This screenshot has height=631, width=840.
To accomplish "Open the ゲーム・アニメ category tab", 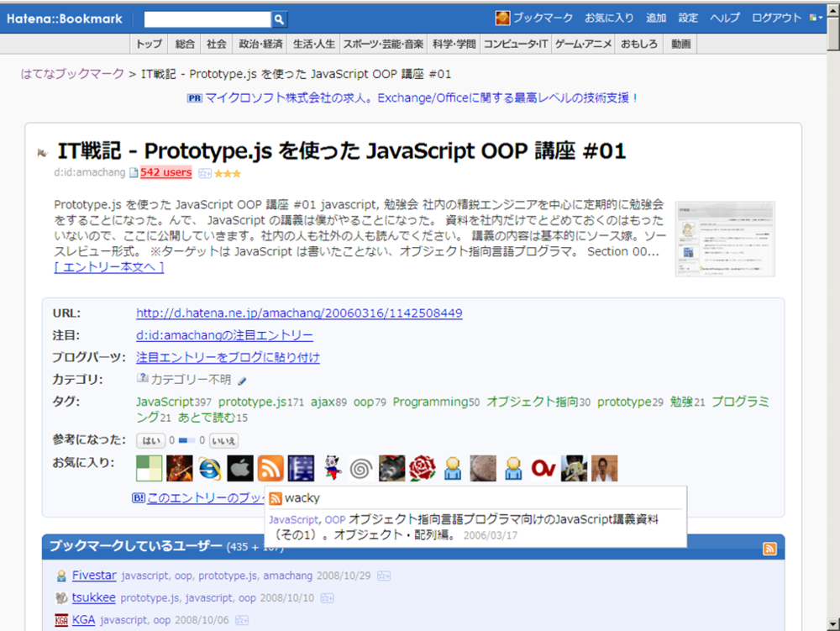I will [x=583, y=44].
